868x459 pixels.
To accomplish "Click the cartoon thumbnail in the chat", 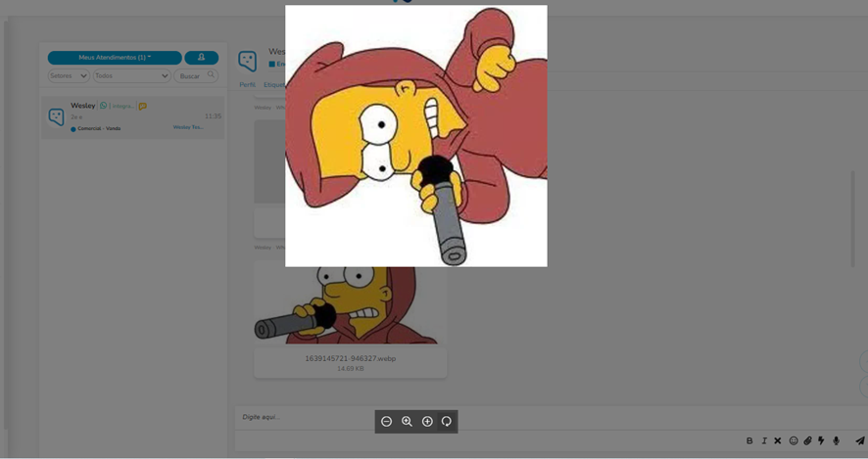I will [350, 305].
